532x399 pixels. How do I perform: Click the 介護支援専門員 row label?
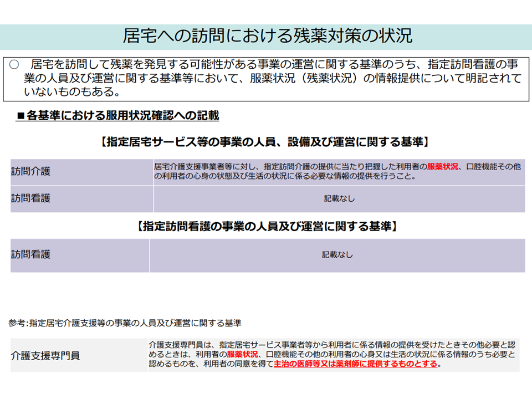point(45,355)
